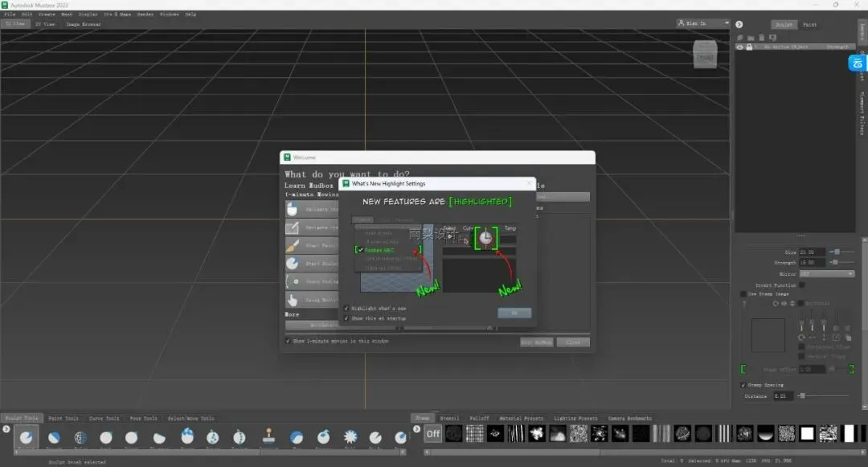The height and width of the screenshot is (467, 868).
Task: Toggle layer visibility eye icon
Action: (x=740, y=47)
